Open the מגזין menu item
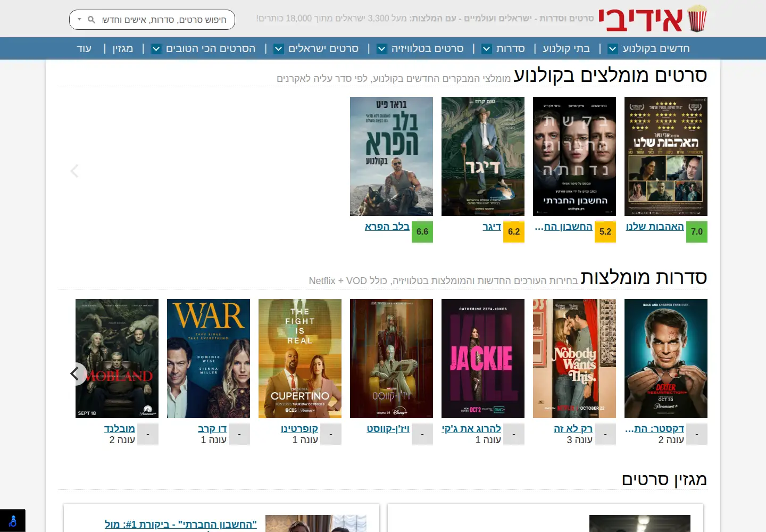 [x=123, y=48]
